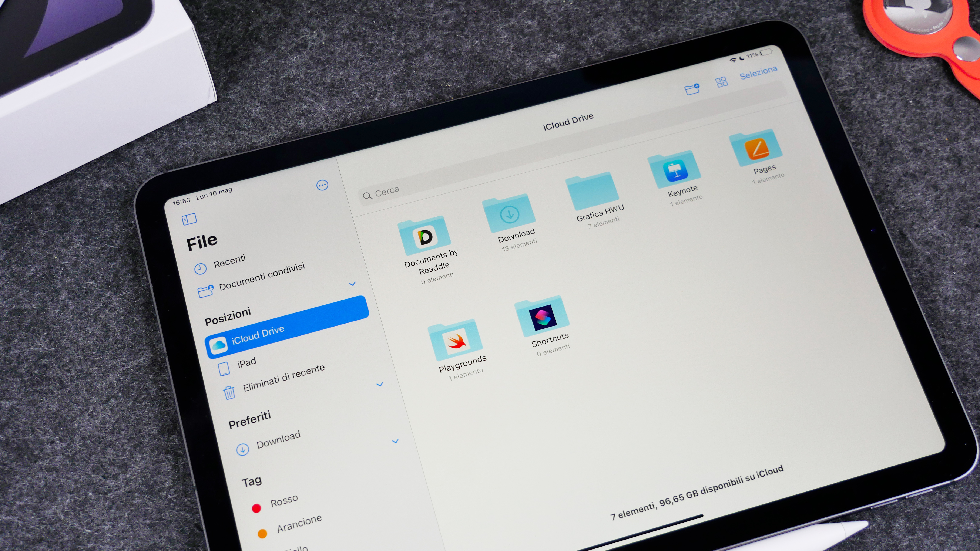The width and height of the screenshot is (980, 551).
Task: Tap the Do Not Disturb moon icon
Action: coord(741,58)
